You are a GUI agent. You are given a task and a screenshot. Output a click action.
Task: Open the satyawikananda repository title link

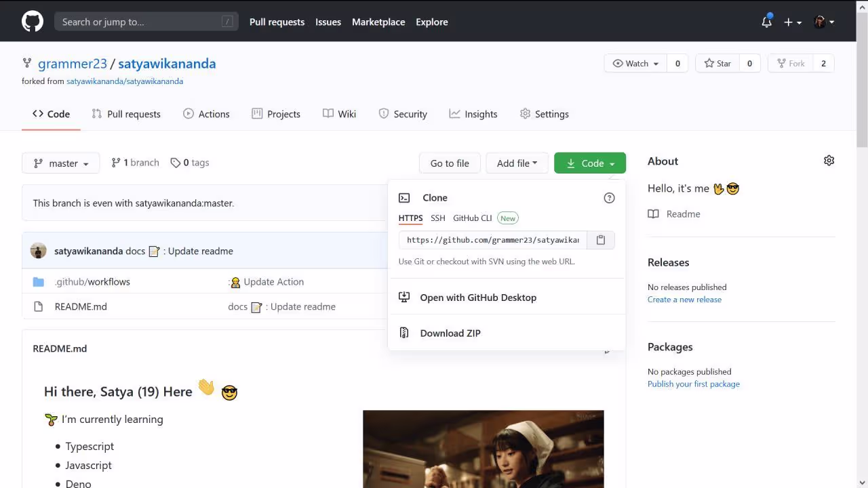tap(167, 64)
